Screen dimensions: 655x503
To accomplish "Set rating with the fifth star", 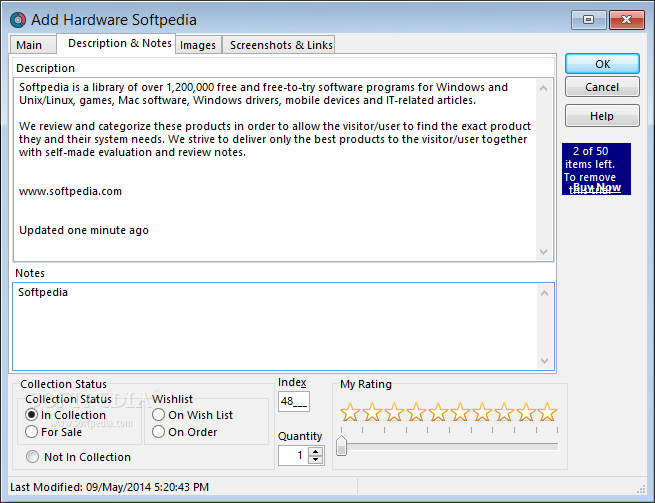I will (438, 412).
